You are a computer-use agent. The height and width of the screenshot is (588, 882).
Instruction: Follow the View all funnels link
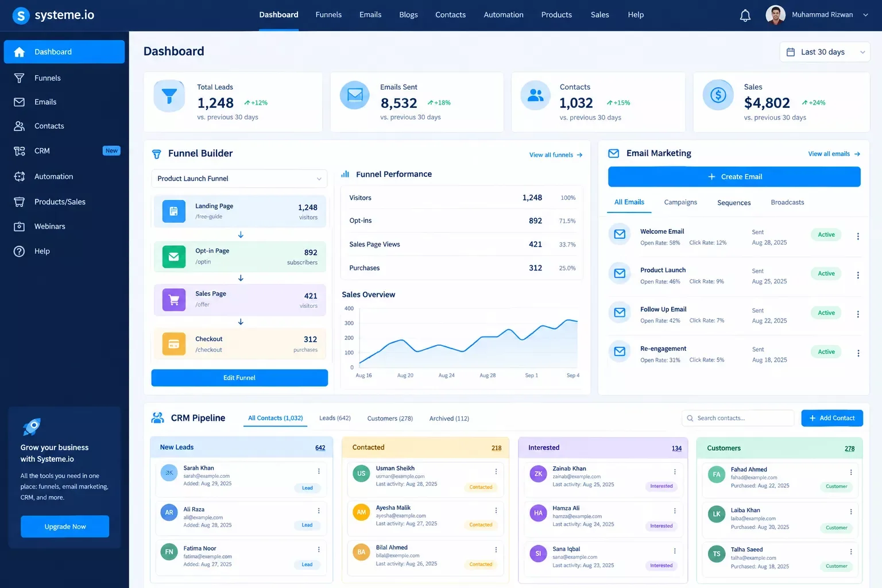pos(556,155)
